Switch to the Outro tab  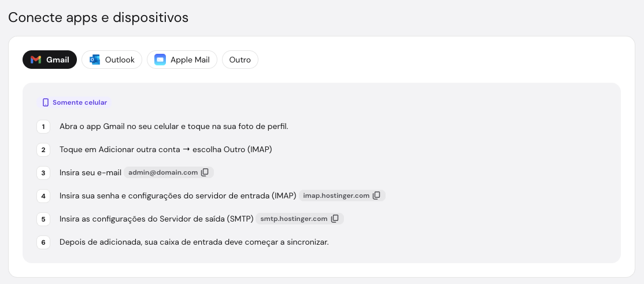tap(240, 60)
